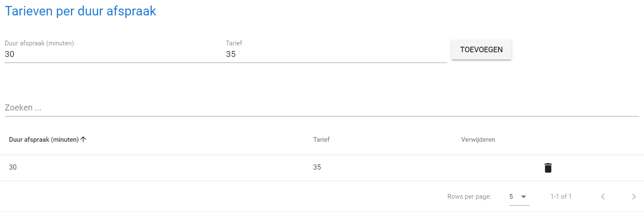Click the small Duur afspraak label above input

[x=39, y=43]
